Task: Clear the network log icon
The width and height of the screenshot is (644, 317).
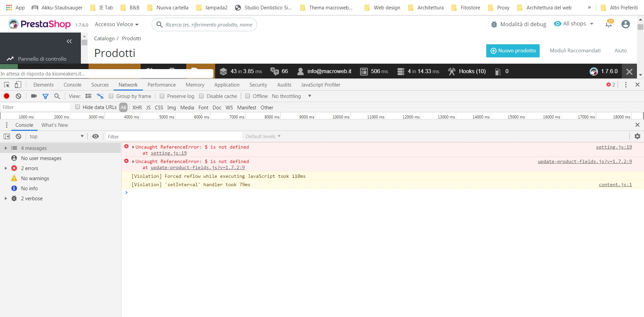Action: pos(18,96)
